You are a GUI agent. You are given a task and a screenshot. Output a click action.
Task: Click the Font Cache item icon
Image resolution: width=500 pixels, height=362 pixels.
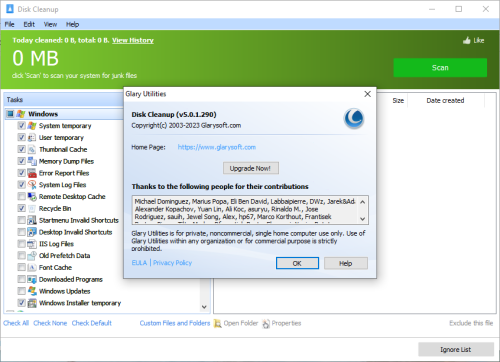pos(32,267)
